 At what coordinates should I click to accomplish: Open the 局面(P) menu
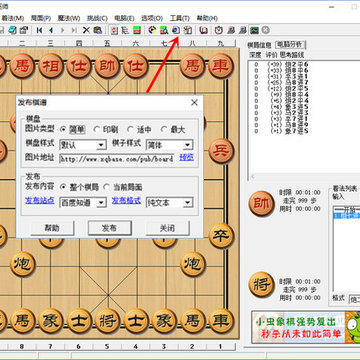(41, 18)
